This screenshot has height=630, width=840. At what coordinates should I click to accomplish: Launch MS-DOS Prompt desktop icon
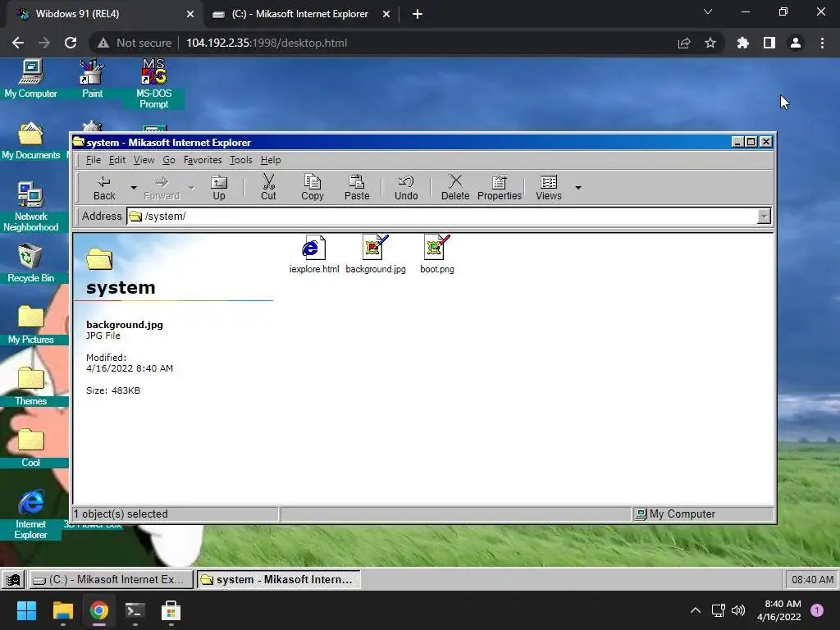tap(153, 84)
